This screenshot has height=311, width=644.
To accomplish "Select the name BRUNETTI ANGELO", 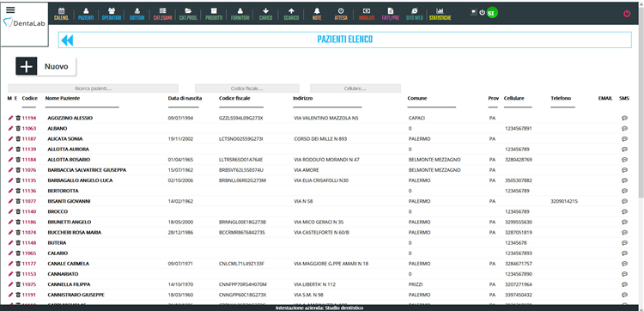I will point(69,223).
